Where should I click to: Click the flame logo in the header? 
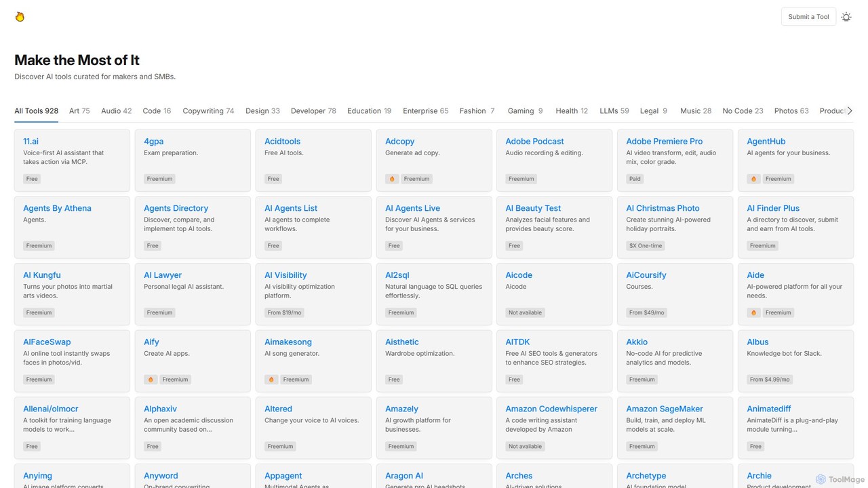tap(20, 17)
